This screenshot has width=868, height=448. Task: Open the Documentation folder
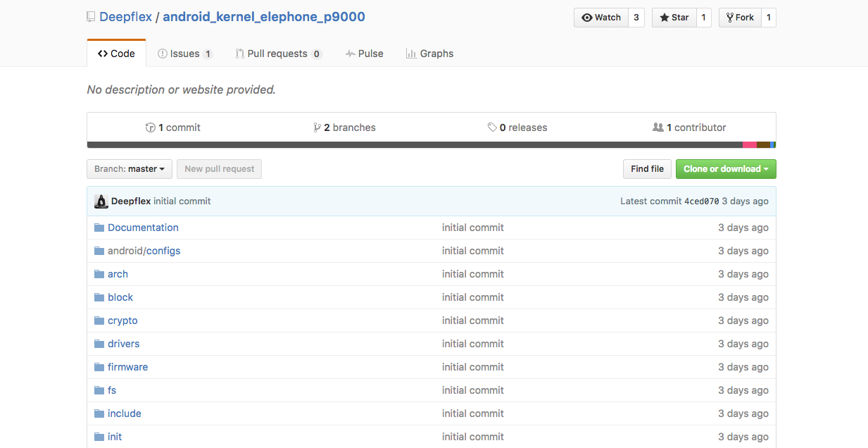(x=143, y=228)
